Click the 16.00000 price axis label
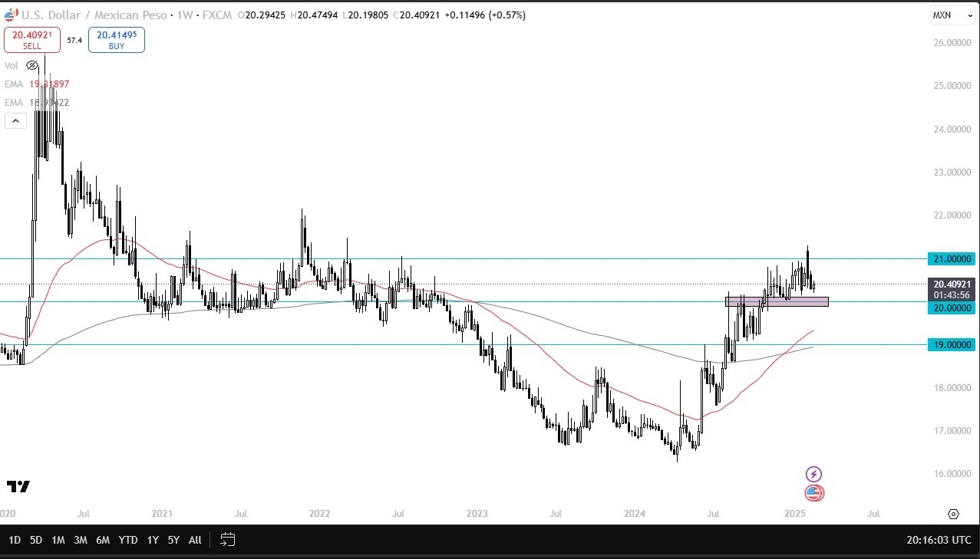This screenshot has height=559, width=980. (x=952, y=473)
